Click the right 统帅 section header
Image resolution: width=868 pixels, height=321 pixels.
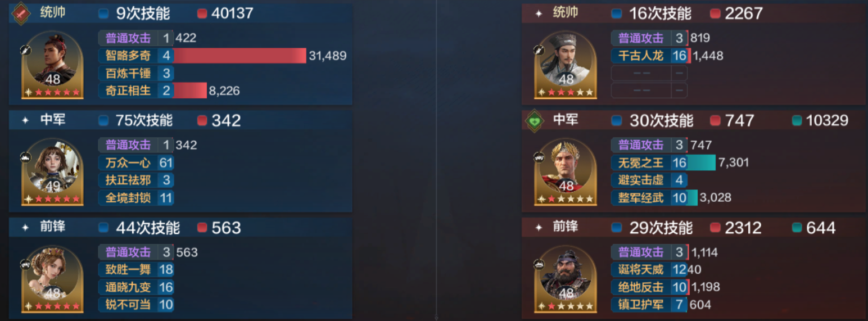[694, 13]
